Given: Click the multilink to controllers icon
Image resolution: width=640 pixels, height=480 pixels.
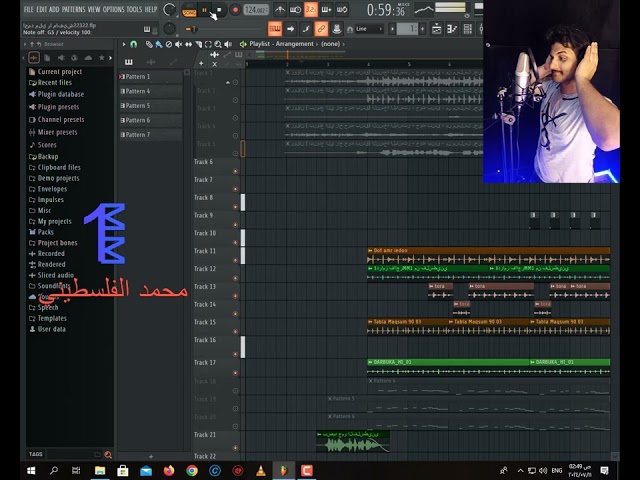Looking at the screenshot, I should (x=336, y=29).
